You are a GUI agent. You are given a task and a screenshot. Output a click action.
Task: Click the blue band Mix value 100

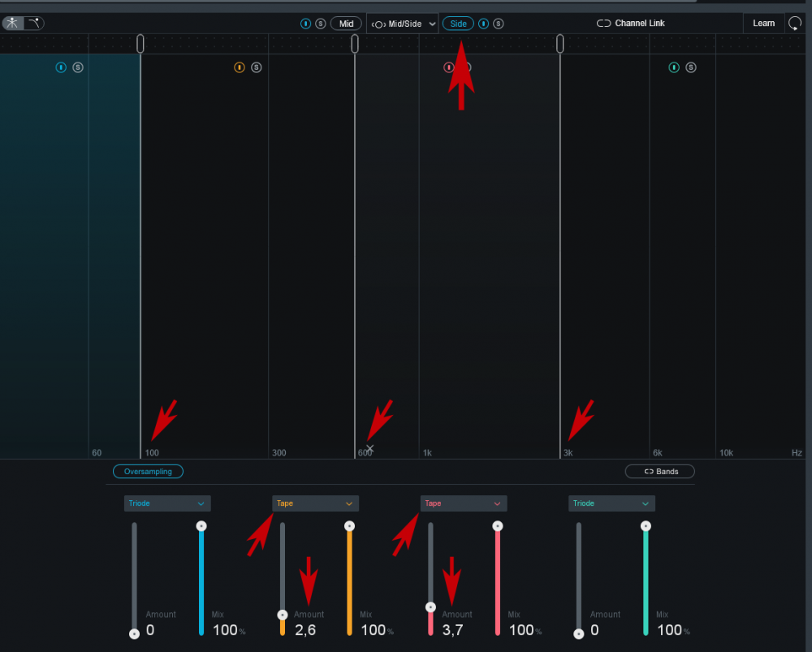(225, 630)
